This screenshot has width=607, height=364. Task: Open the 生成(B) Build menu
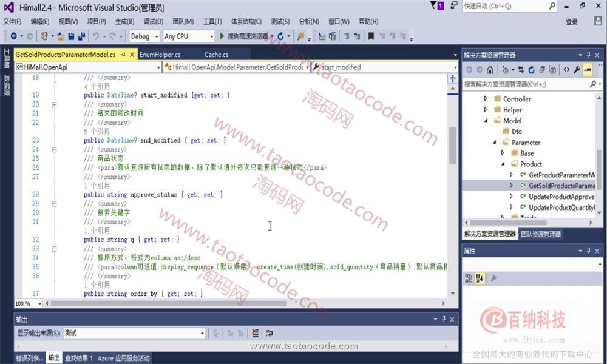click(124, 21)
